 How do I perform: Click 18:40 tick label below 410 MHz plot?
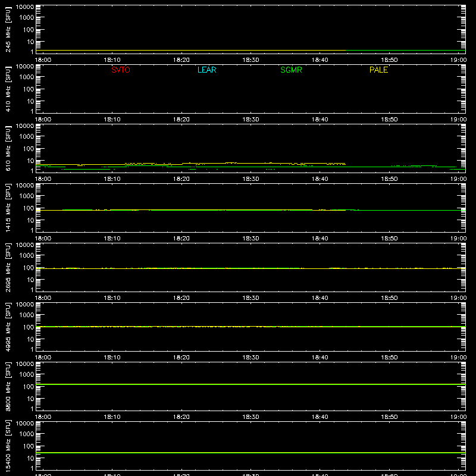[x=320, y=120]
